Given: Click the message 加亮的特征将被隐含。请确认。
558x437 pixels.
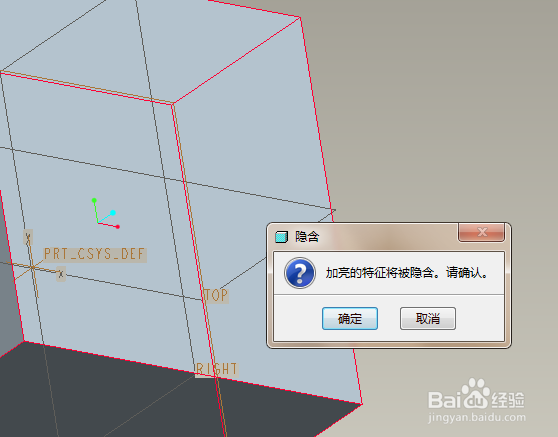Looking at the screenshot, I should point(407,273).
